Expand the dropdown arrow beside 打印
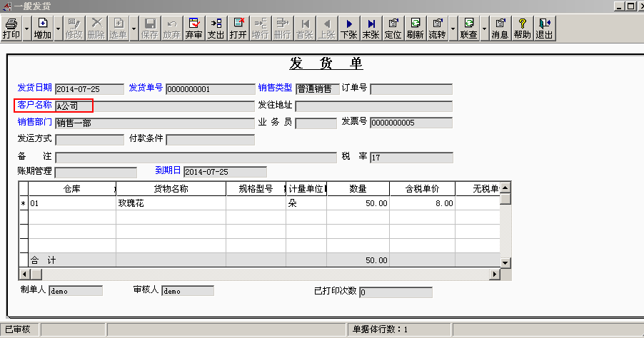 point(27,29)
